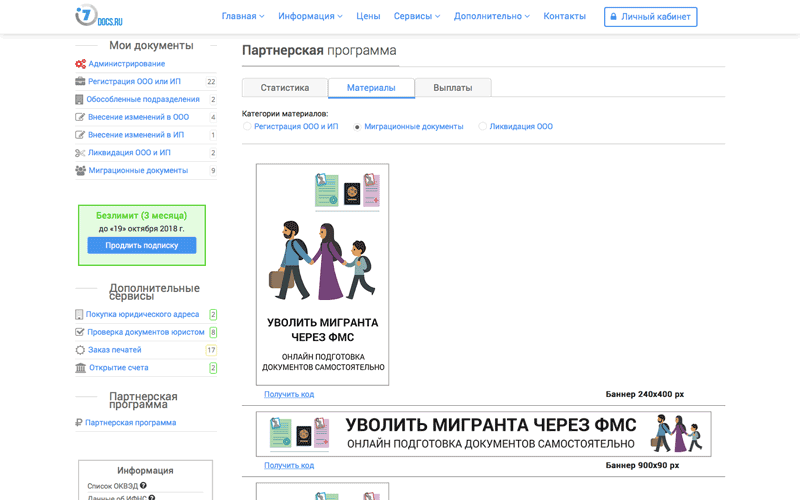Click the seal icon beside Заказ печатей
Screen dimensions: 800x500
tap(80, 350)
